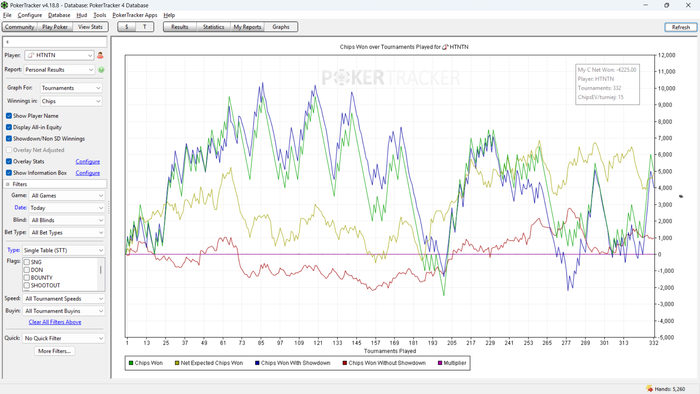Toggle Showdown/Non SD Winnings checkbox
The image size is (700, 394).
(9, 139)
